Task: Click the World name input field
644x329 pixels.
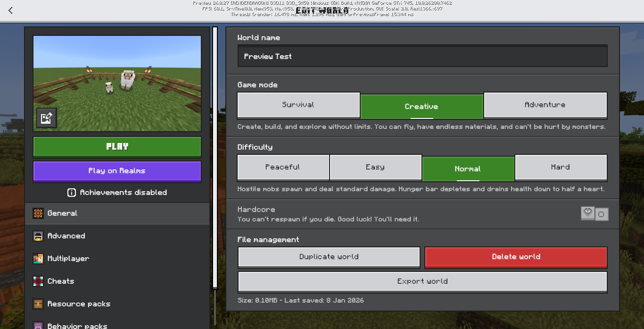Action: pos(422,56)
